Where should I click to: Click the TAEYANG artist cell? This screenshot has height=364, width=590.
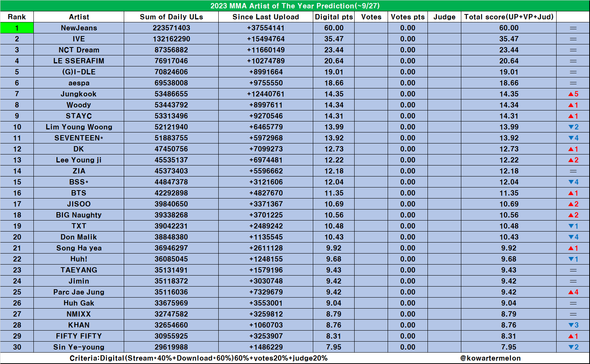click(x=79, y=270)
